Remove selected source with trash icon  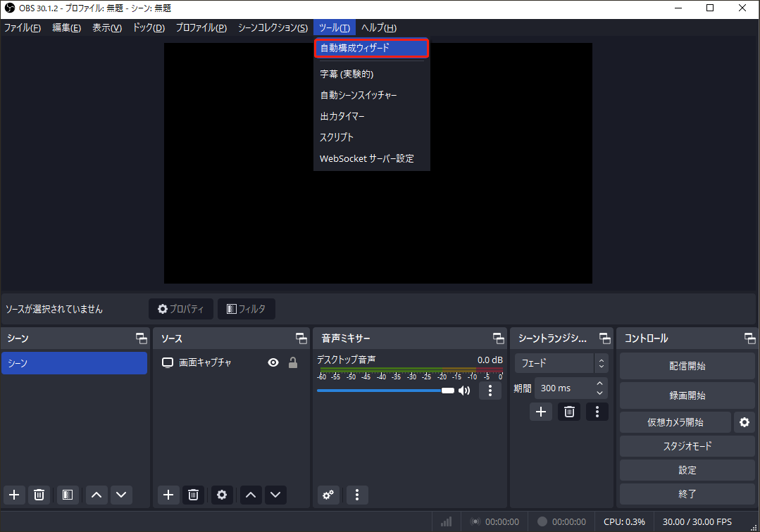coord(193,495)
